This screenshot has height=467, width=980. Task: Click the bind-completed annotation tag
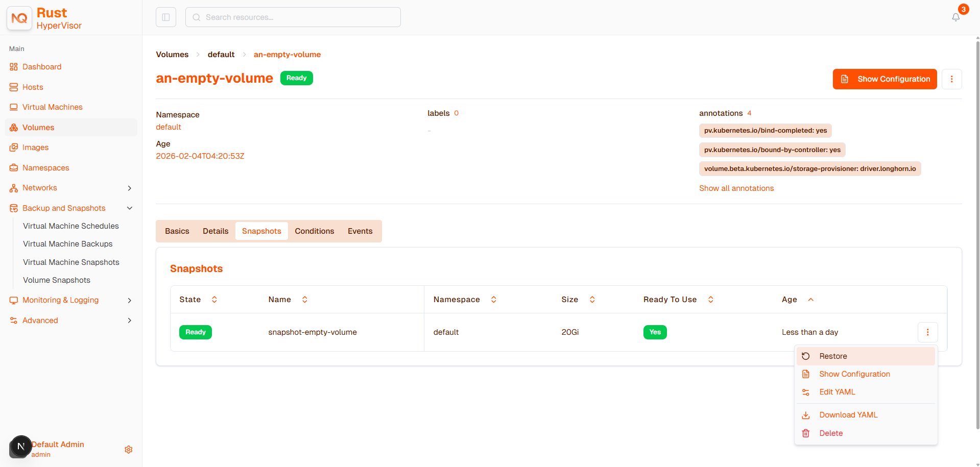click(x=766, y=131)
